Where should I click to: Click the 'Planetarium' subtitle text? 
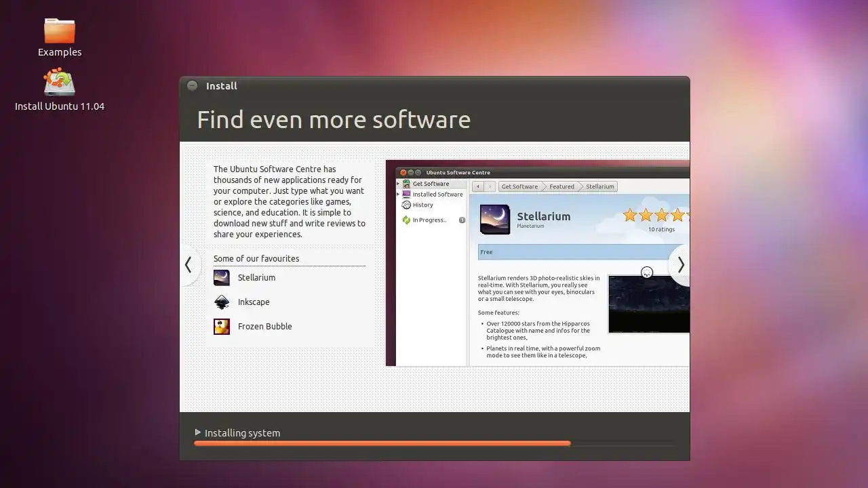tap(530, 226)
